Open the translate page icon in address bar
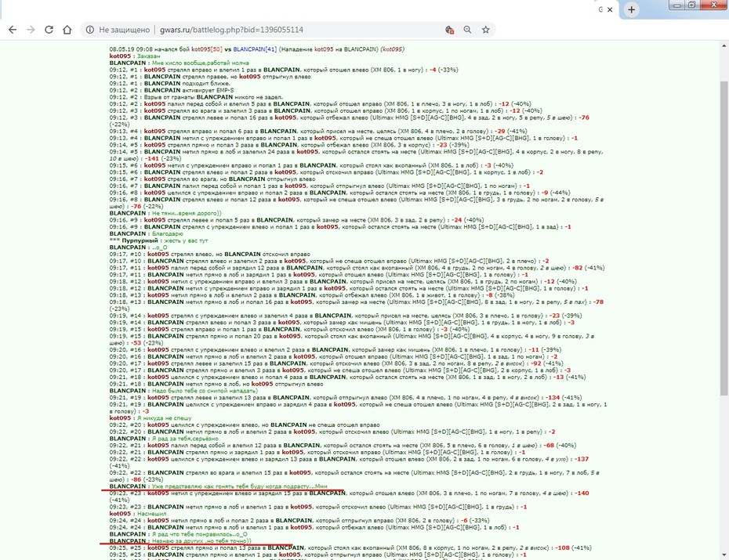 click(449, 30)
